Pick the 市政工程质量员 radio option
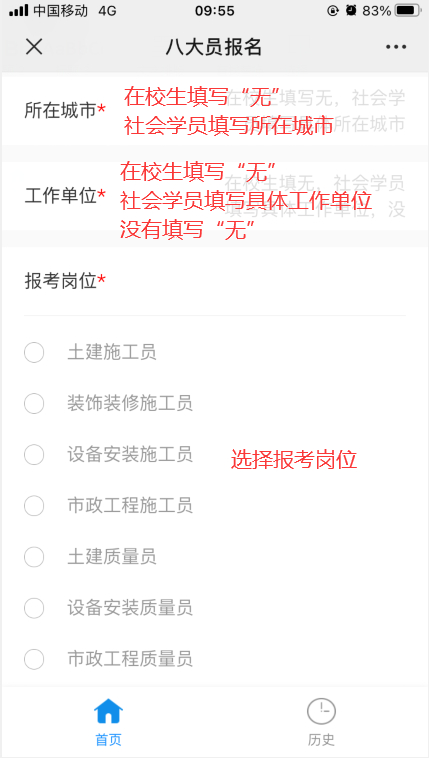Viewport: 429px width, 758px height. [34, 659]
